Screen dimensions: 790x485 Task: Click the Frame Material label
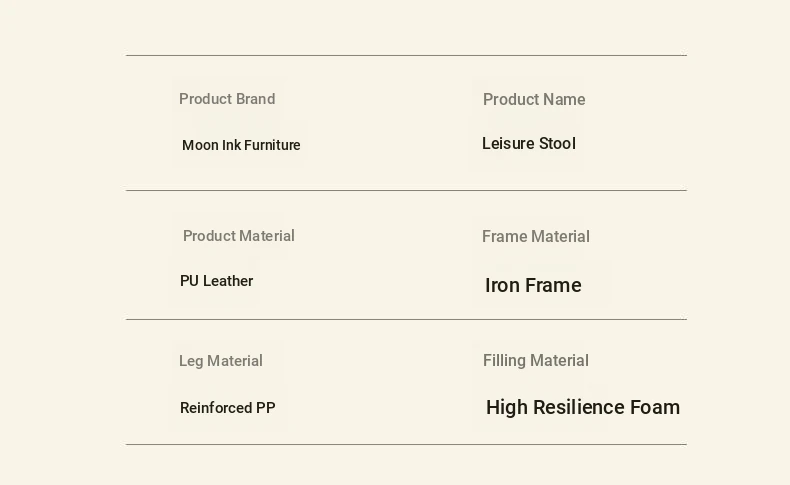[x=536, y=237]
